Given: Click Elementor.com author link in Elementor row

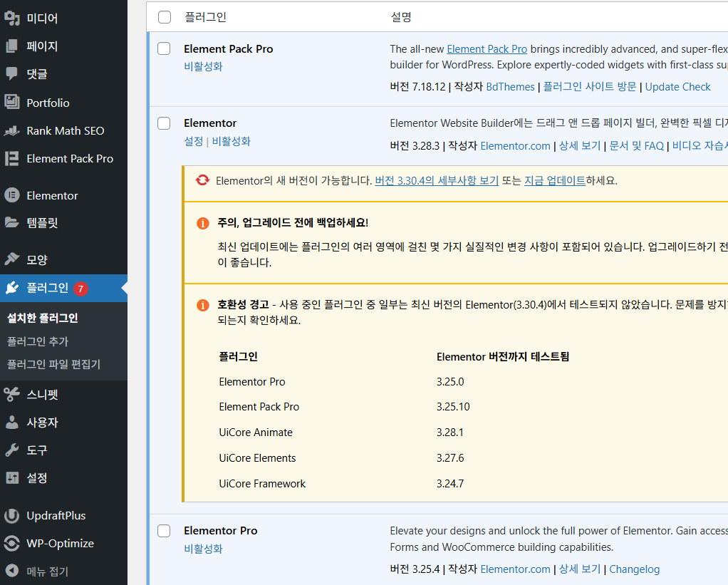Looking at the screenshot, I should point(515,146).
